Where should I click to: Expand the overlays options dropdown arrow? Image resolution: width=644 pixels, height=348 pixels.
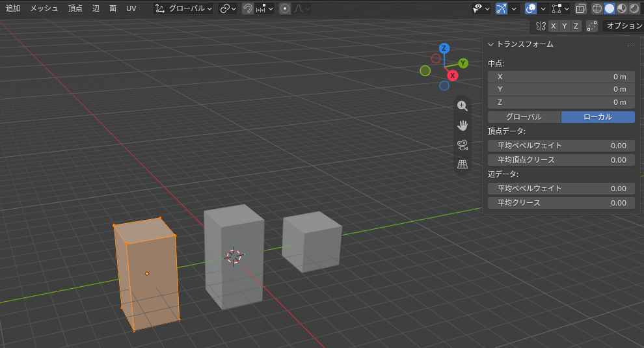pos(543,8)
